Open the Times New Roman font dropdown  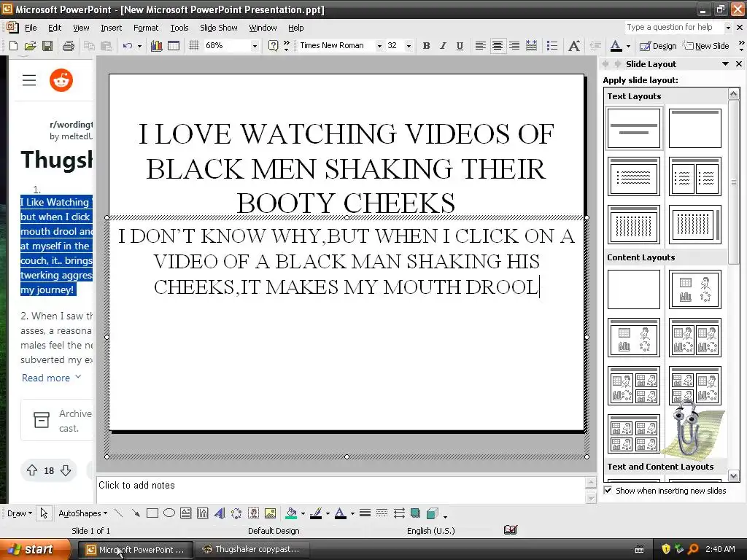(x=379, y=46)
